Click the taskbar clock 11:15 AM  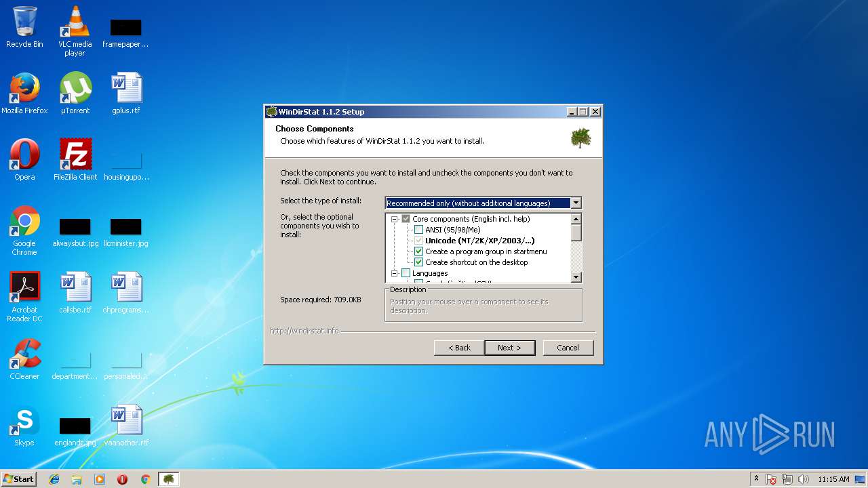[x=833, y=479]
